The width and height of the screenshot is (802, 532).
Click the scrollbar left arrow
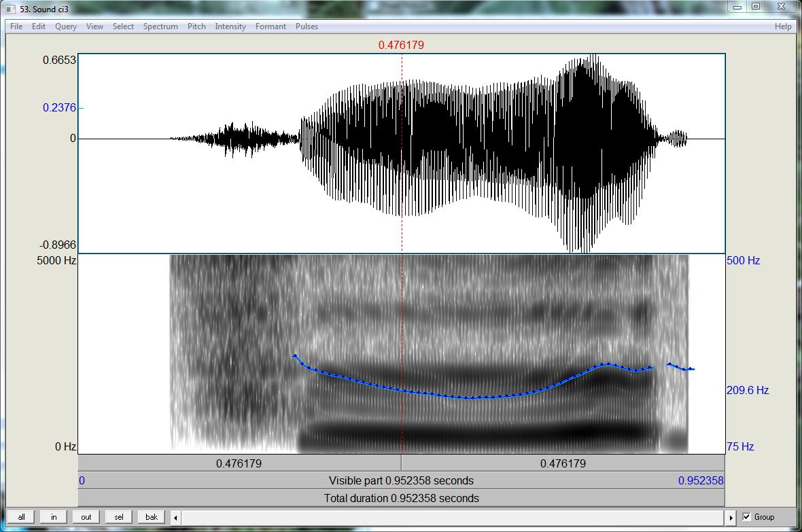point(175,518)
